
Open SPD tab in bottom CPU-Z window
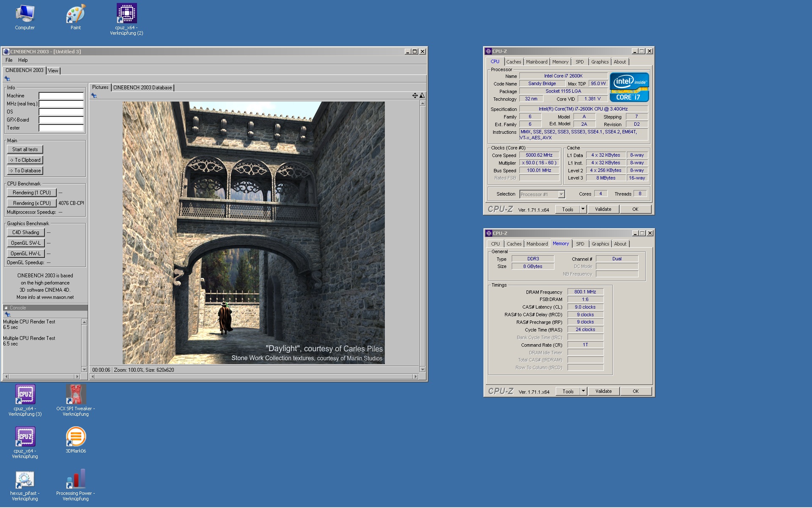pyautogui.click(x=580, y=244)
